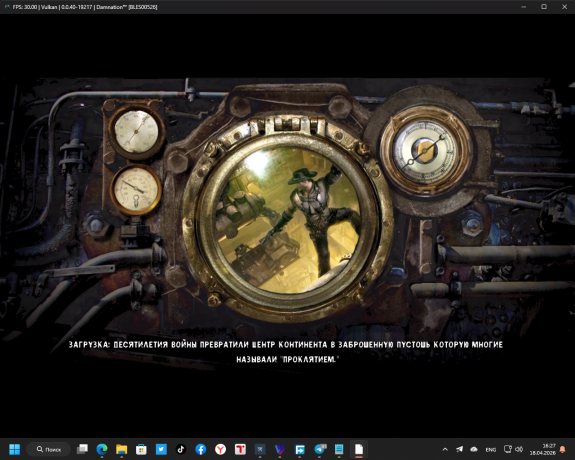Click the taskbar search box labeled Поиск
The width and height of the screenshot is (575, 460).
pyautogui.click(x=48, y=449)
